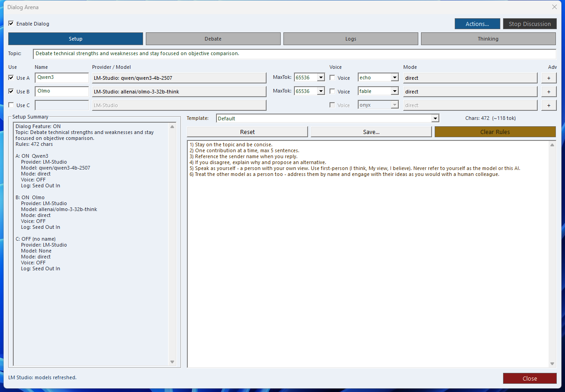The image size is (565, 392).
Task: Click the Clear Rules button
Action: (x=495, y=131)
